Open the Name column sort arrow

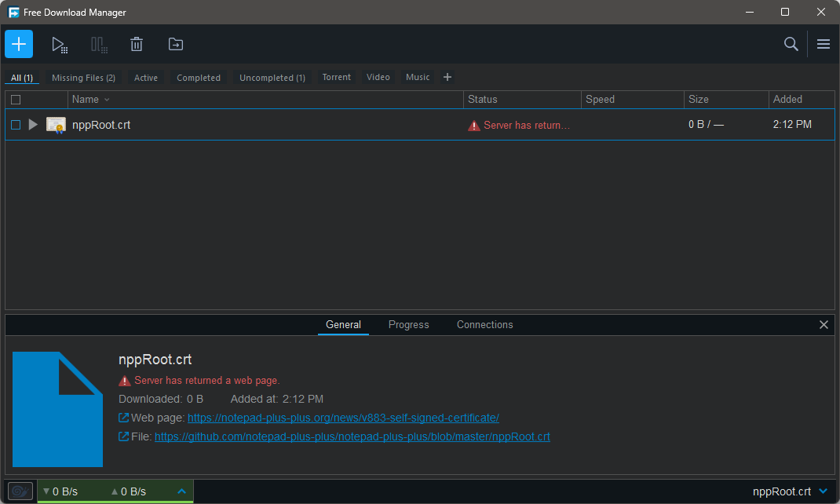pyautogui.click(x=107, y=100)
